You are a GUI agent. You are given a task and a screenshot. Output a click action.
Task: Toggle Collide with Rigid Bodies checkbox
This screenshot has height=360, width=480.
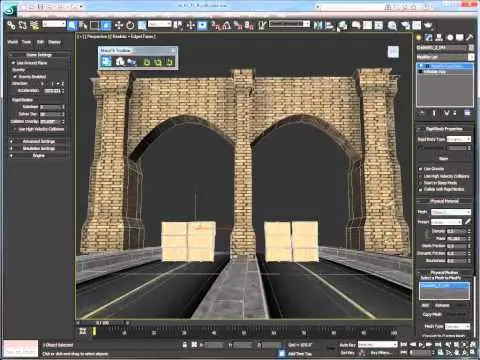click(x=421, y=189)
